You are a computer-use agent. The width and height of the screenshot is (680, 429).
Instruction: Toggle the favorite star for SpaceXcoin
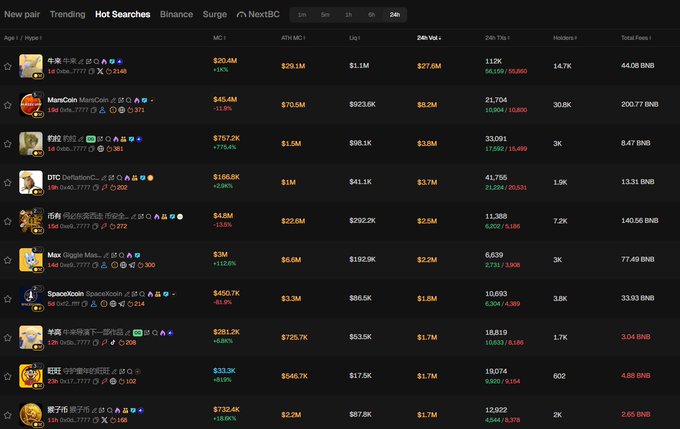tap(7, 299)
